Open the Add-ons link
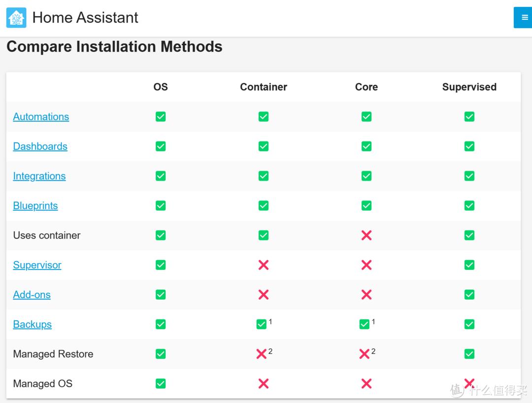Image resolution: width=532 pixels, height=403 pixels. [32, 295]
